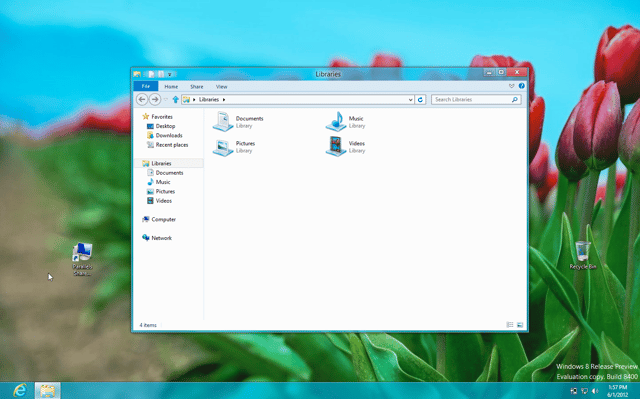Image resolution: width=640 pixels, height=399 pixels.
Task: Select the Recycle Bin on the desktop
Action: (582, 255)
